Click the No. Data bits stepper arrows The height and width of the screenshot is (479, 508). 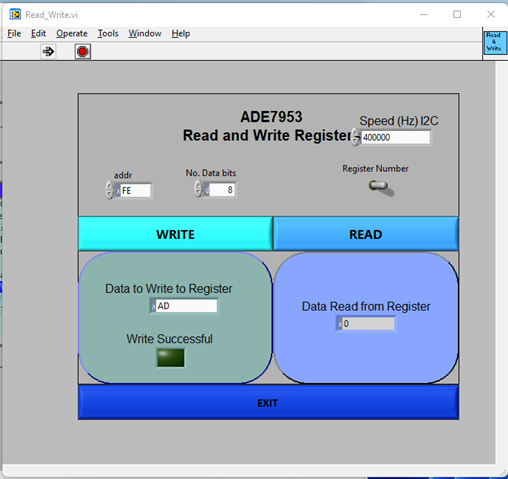click(x=198, y=189)
